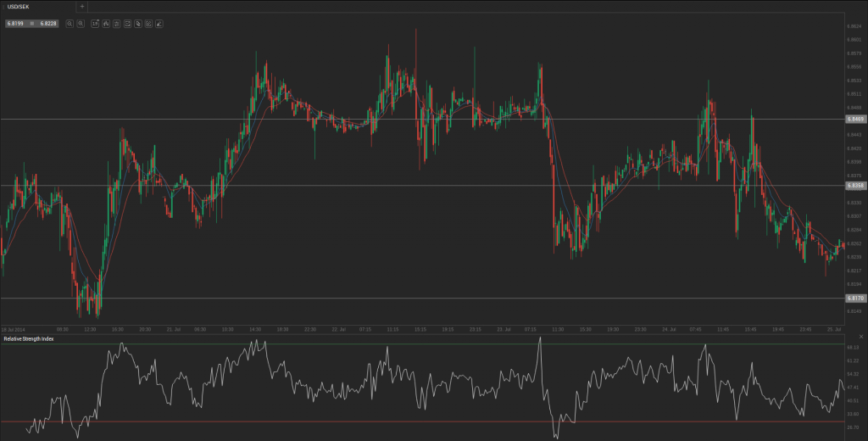Open the timeframe period selector icon
Screen dimensions: 868x441
point(95,24)
